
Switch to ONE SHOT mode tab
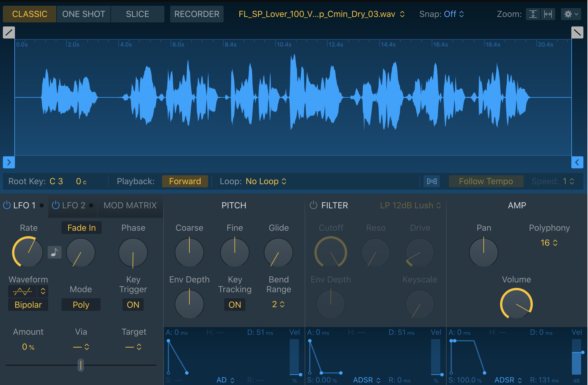pyautogui.click(x=84, y=14)
